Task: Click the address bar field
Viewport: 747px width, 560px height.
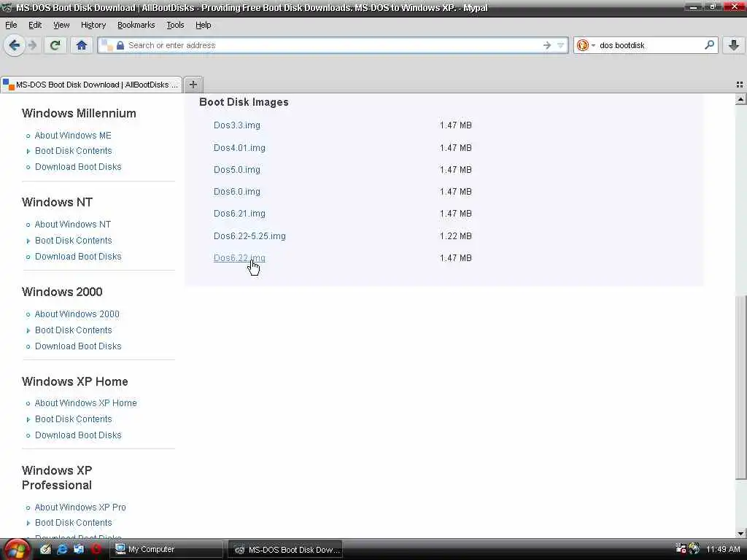Action: pyautogui.click(x=333, y=45)
